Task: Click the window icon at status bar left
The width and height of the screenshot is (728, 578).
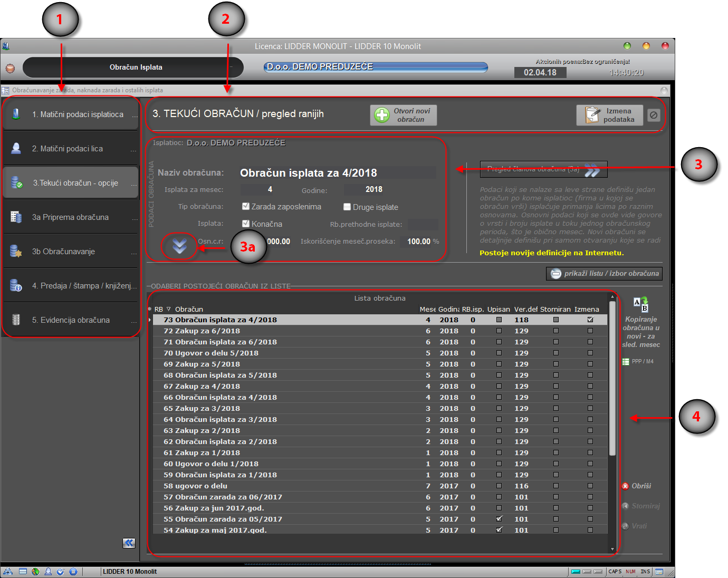Action: click(23, 572)
